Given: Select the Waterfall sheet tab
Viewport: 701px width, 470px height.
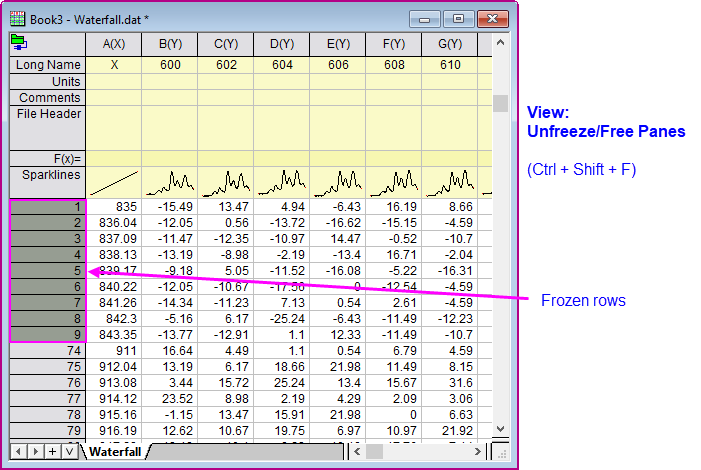Looking at the screenshot, I should coord(115,452).
